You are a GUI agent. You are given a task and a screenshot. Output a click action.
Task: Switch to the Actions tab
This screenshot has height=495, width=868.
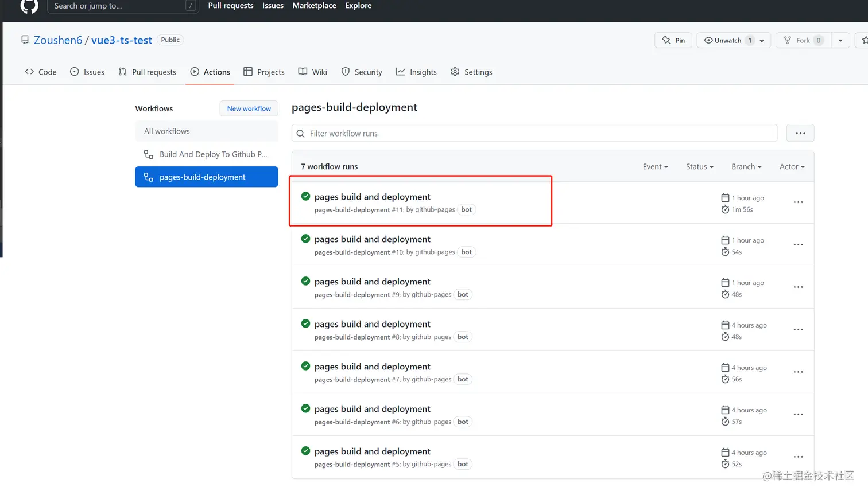210,72
